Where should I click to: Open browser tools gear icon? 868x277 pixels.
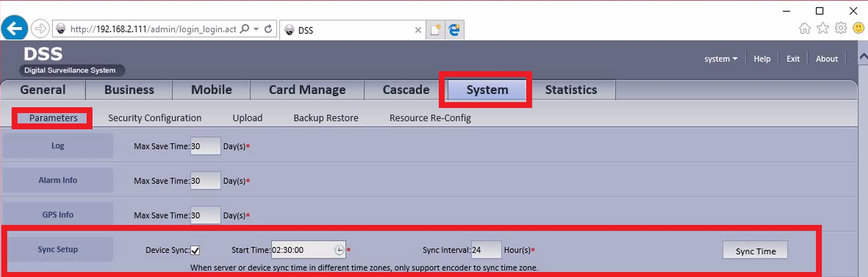point(841,28)
